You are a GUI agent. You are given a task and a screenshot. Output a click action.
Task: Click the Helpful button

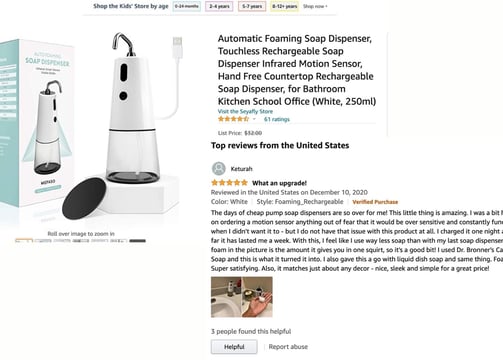(234, 347)
